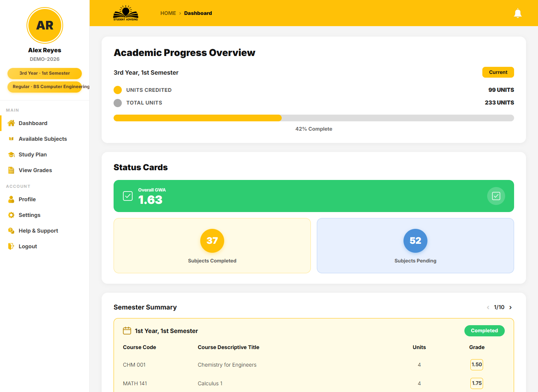Click the 1.50 grade for Chemistry for Engineers

[477, 365]
